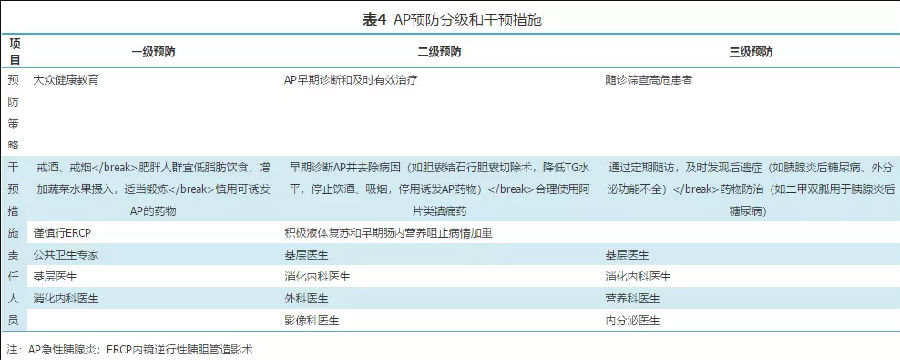
Task: Select the 一级预防 column header
Action: [153, 52]
